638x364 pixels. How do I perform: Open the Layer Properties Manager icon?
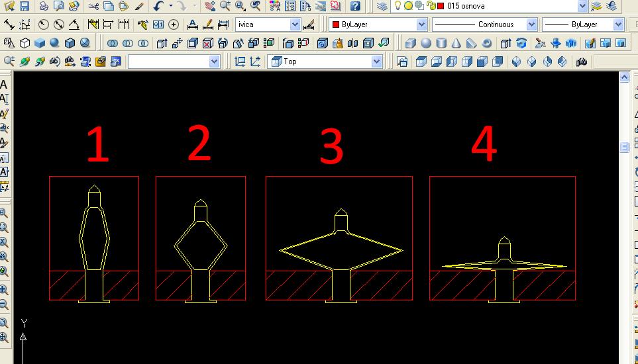383,6
